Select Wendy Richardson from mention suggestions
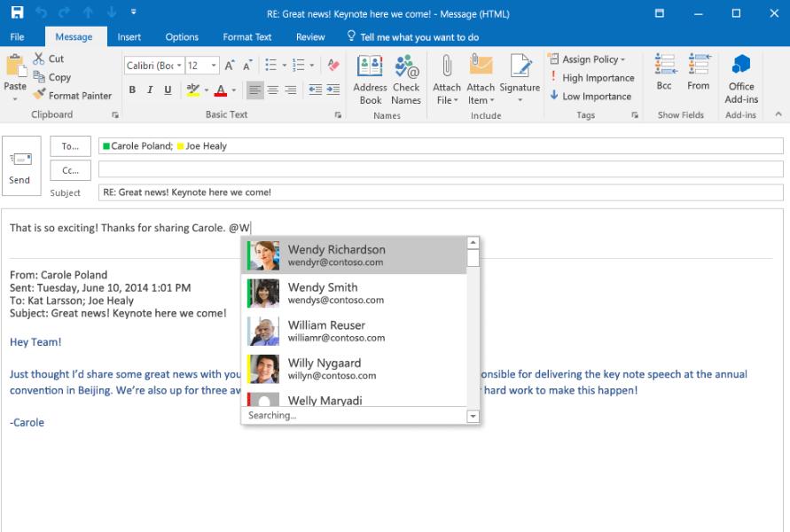This screenshot has width=790, height=532. tap(354, 255)
